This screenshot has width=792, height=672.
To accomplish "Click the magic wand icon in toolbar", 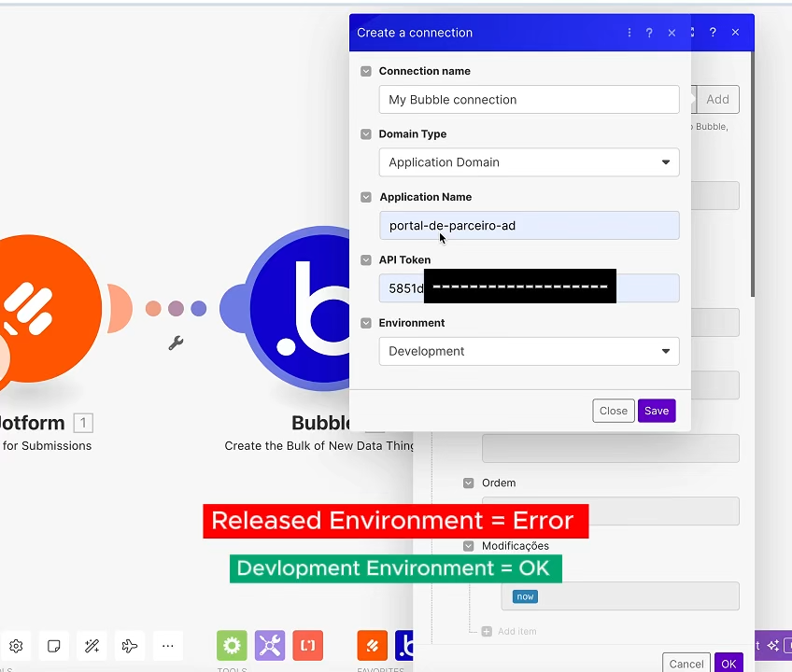I will pyautogui.click(x=92, y=645).
